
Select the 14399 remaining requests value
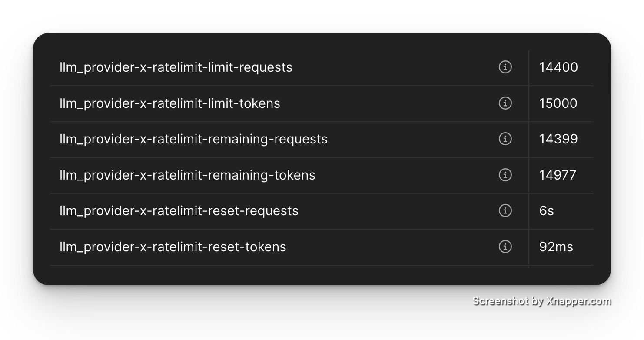[x=558, y=139]
